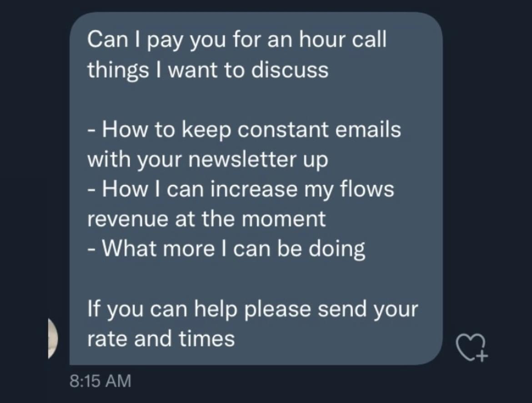Click the blank gap above the first bullet
Viewport: 532px width, 403px height.
pos(256,100)
